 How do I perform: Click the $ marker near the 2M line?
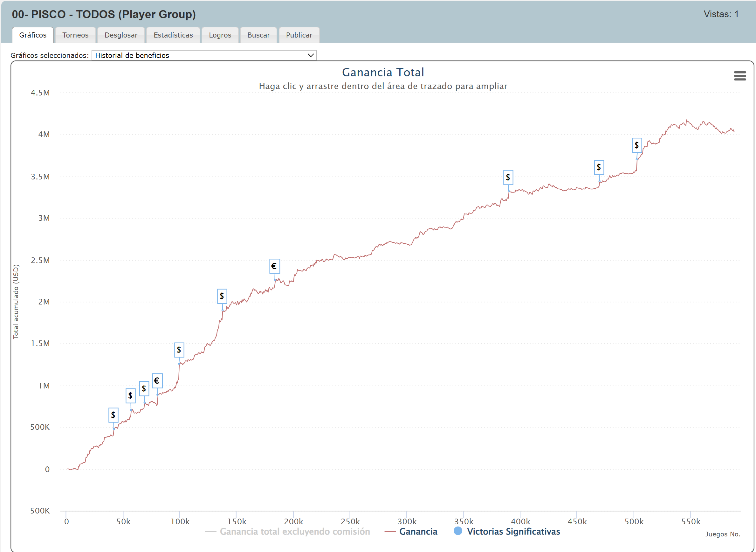point(222,296)
